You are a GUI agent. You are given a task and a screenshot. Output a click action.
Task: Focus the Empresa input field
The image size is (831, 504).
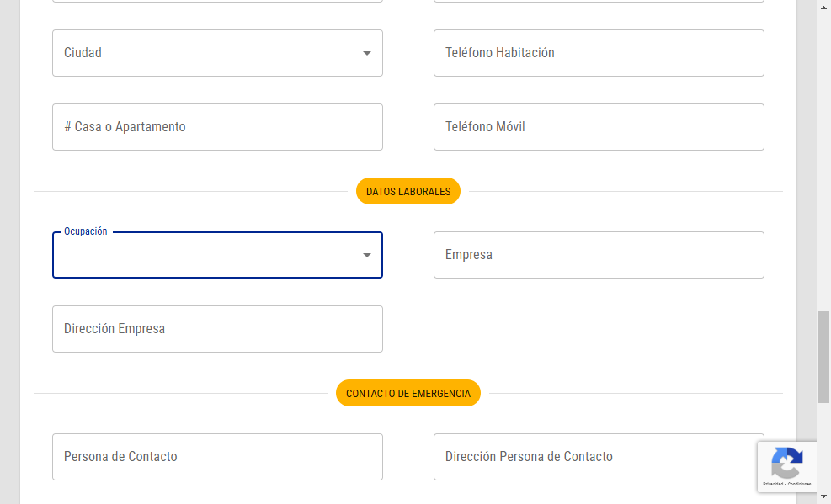tap(599, 255)
